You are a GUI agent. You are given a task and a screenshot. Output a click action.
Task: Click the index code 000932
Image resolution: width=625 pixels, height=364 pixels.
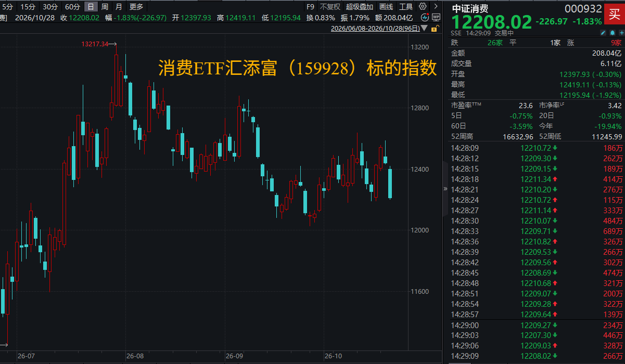583,9
